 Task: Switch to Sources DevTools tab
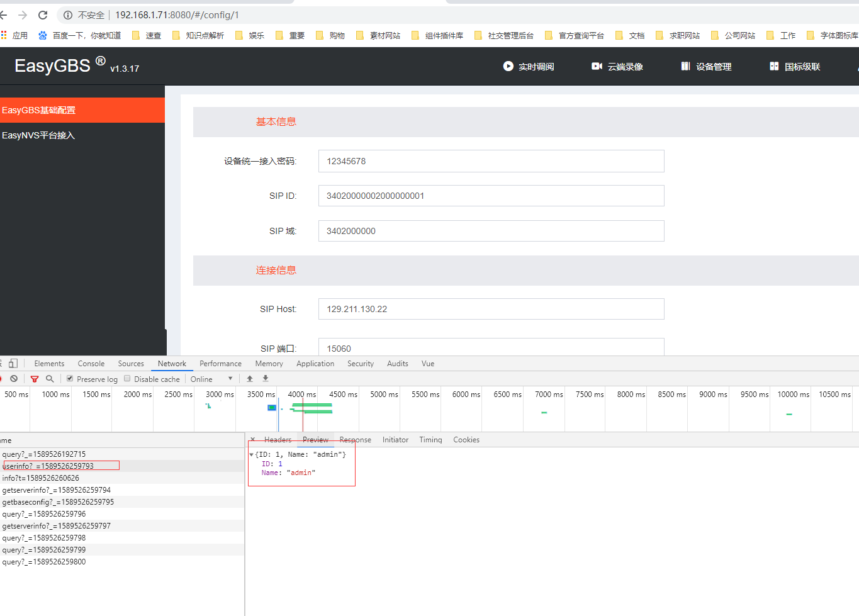coord(131,364)
